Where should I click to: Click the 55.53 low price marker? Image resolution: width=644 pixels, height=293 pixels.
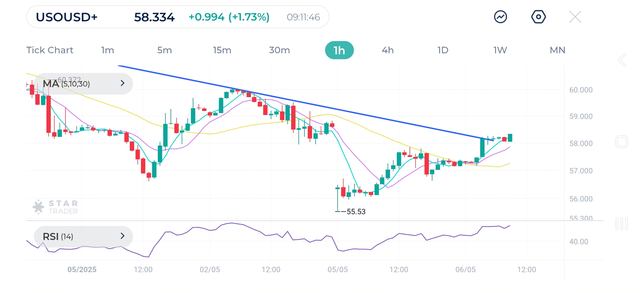[356, 212]
